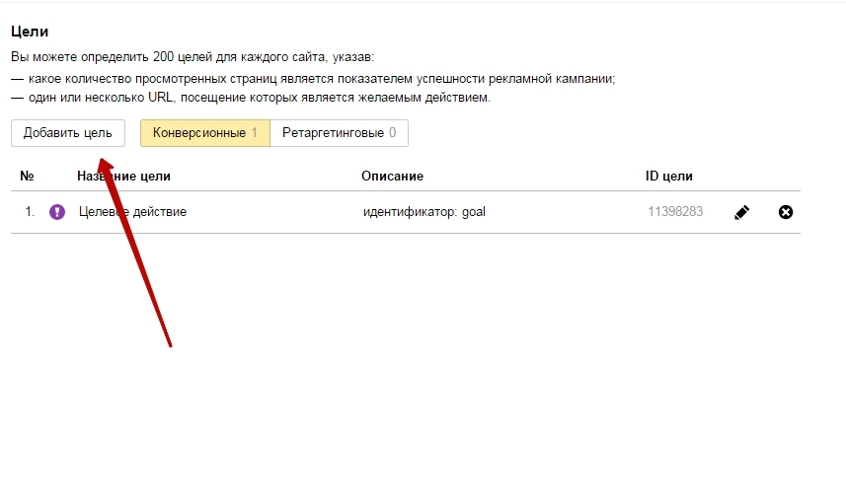Click the 'Добавить цель' button

tap(68, 133)
